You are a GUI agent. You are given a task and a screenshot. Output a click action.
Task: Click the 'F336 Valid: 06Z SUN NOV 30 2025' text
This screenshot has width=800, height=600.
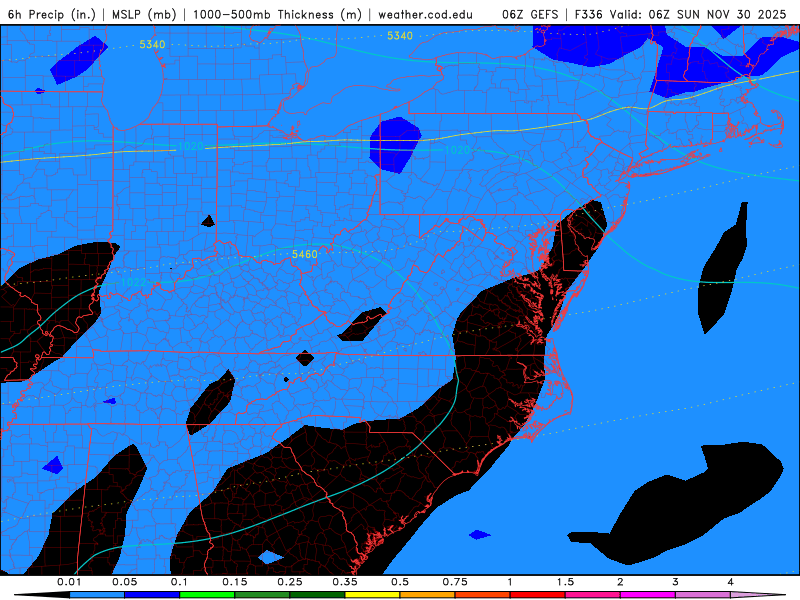pyautogui.click(x=680, y=14)
